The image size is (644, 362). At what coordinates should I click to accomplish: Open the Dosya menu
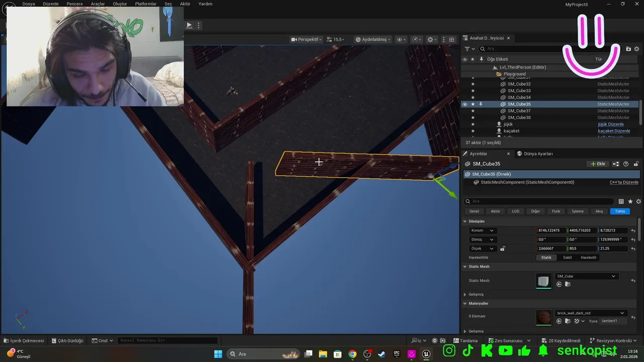tap(29, 4)
